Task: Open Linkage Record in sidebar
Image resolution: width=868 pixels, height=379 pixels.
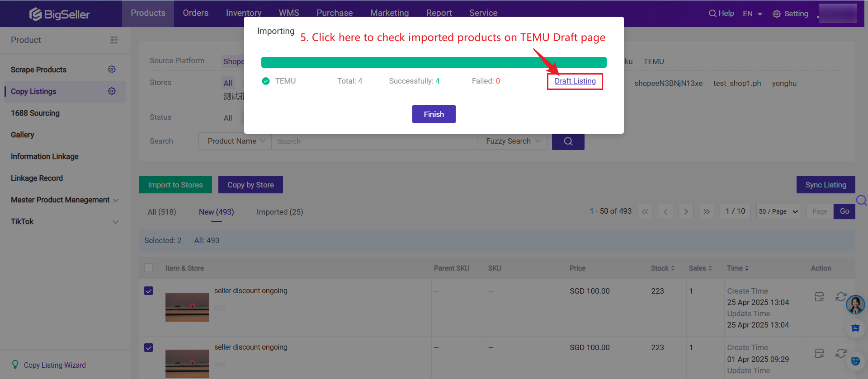Action: coord(37,178)
